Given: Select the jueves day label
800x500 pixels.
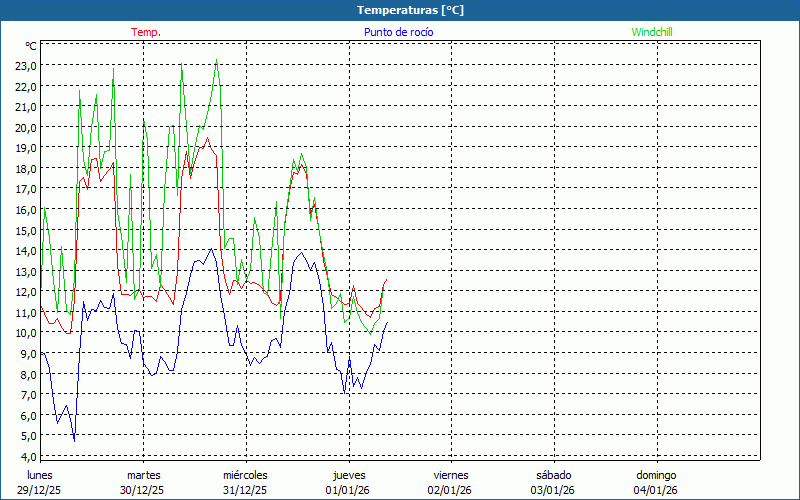Looking at the screenshot, I should click(x=349, y=475).
